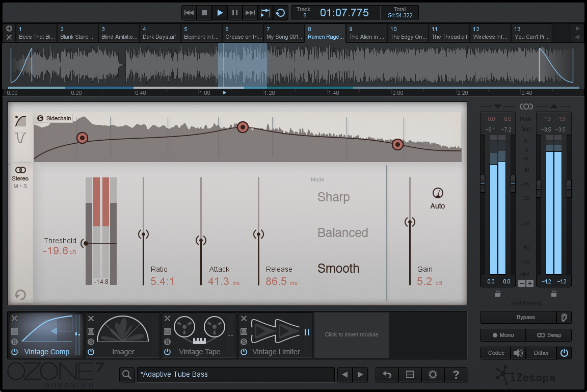
Task: Toggle the loop playback icon
Action: point(281,13)
